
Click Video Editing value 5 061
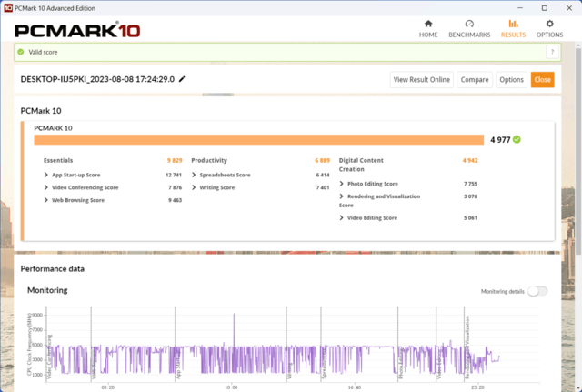470,218
